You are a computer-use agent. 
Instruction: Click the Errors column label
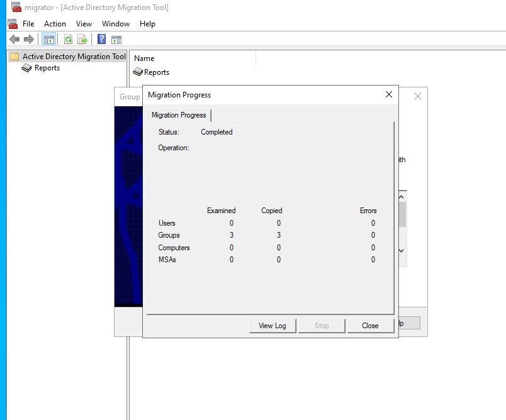click(x=368, y=211)
